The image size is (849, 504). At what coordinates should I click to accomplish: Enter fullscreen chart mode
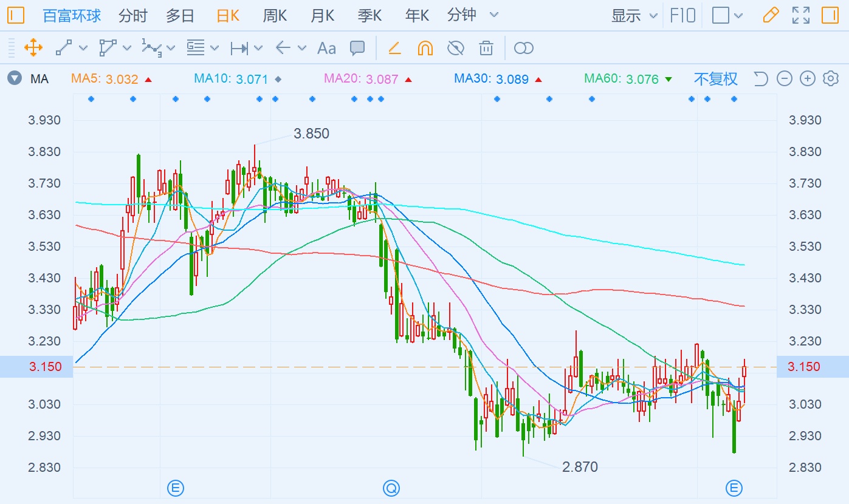801,15
